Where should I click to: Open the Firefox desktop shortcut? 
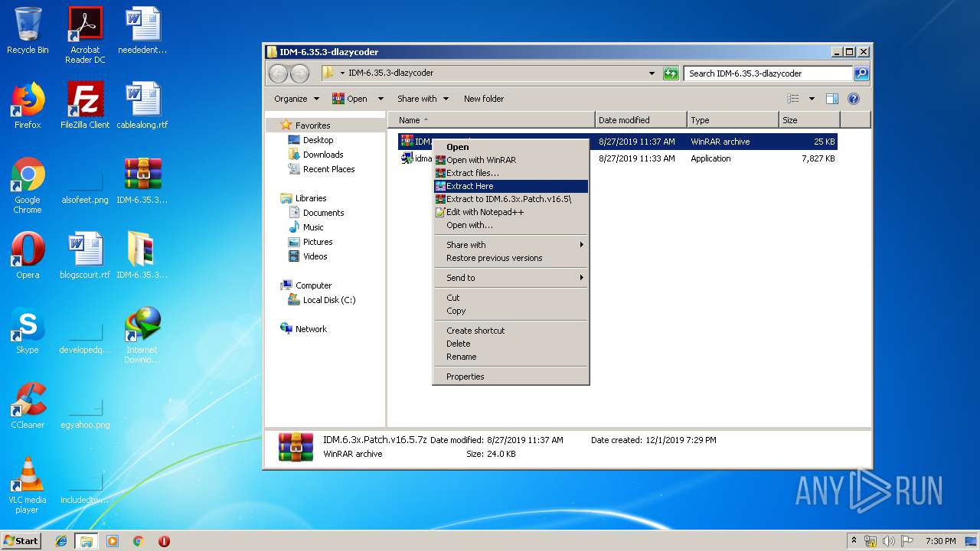pos(28,106)
